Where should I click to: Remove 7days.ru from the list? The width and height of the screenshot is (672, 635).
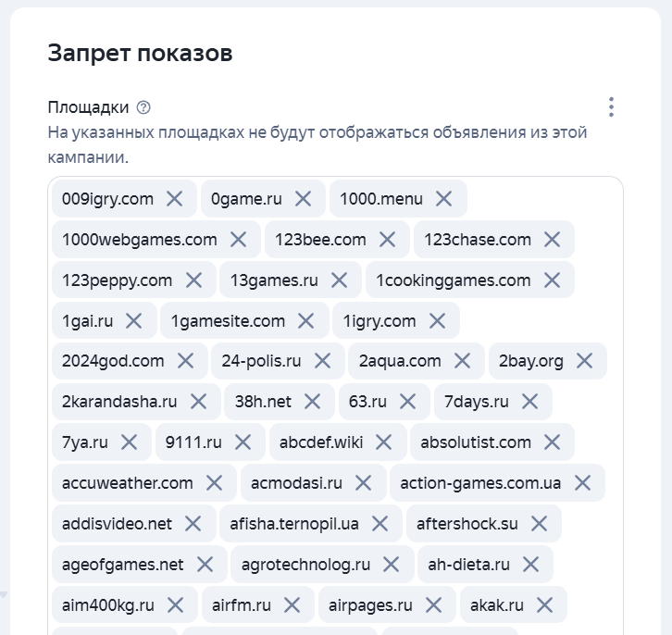(x=530, y=402)
